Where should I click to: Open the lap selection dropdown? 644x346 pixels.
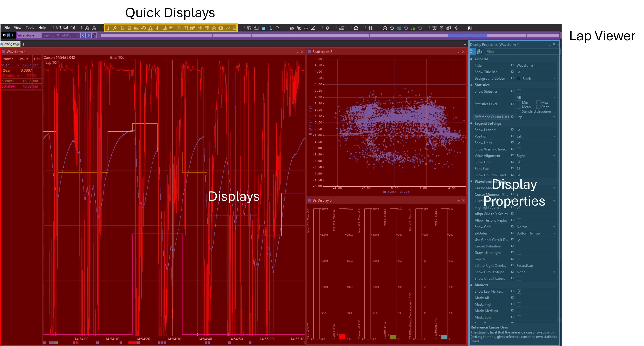[x=77, y=35]
